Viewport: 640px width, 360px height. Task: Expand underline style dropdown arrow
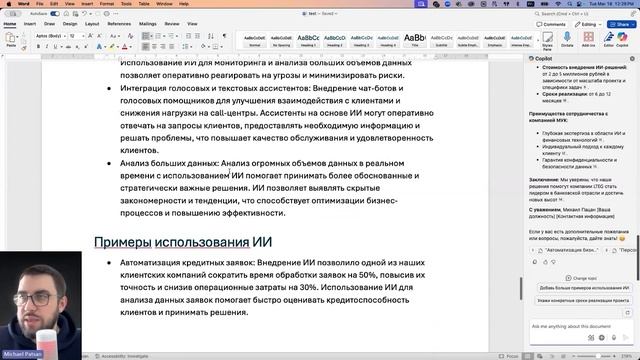[x=61, y=47]
